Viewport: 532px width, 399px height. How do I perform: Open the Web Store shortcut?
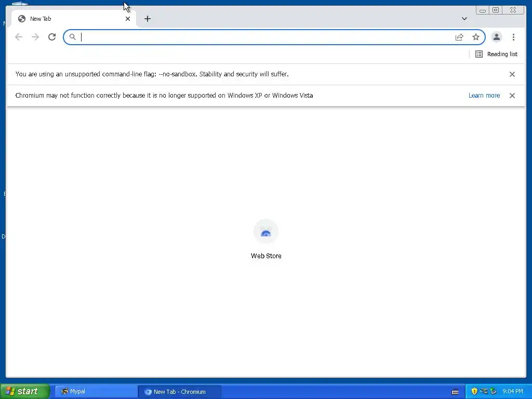click(x=266, y=240)
